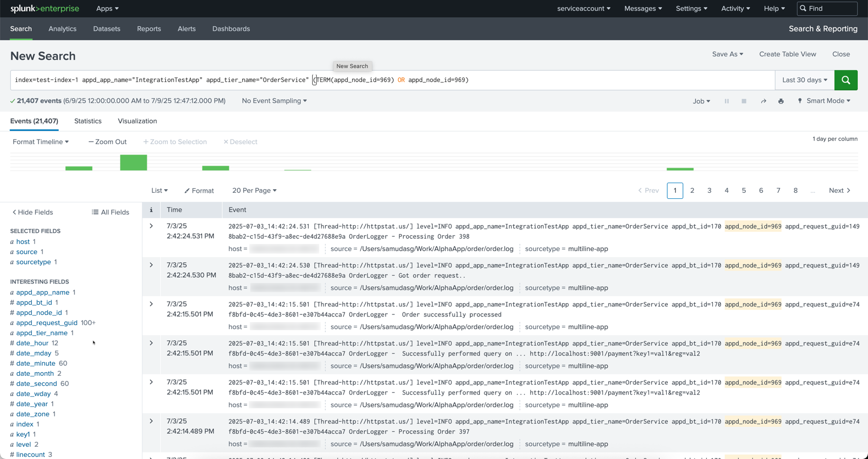Open the Smart Mode search mode selector

click(824, 101)
